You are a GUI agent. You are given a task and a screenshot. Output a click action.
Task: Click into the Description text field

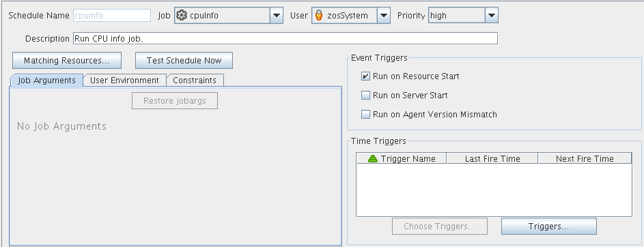pyautogui.click(x=285, y=39)
